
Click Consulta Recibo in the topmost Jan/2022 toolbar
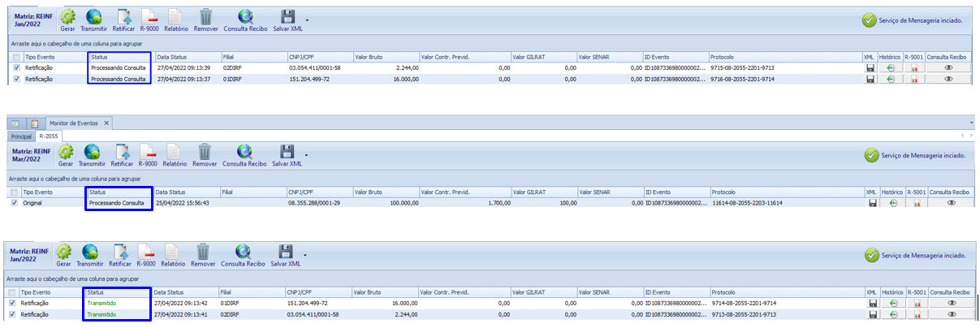[246, 19]
